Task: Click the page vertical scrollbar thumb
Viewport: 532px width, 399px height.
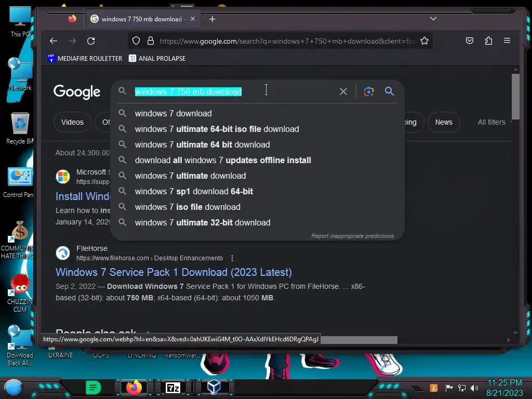Action: [x=515, y=97]
